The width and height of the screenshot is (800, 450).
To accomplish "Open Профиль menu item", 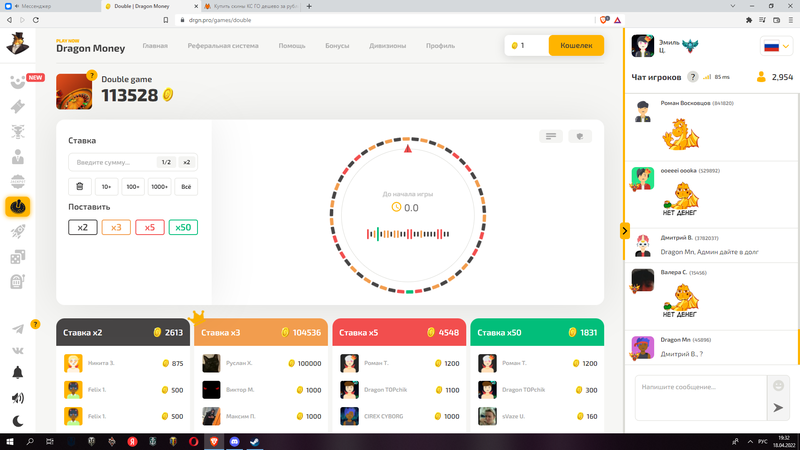I will coord(440,45).
